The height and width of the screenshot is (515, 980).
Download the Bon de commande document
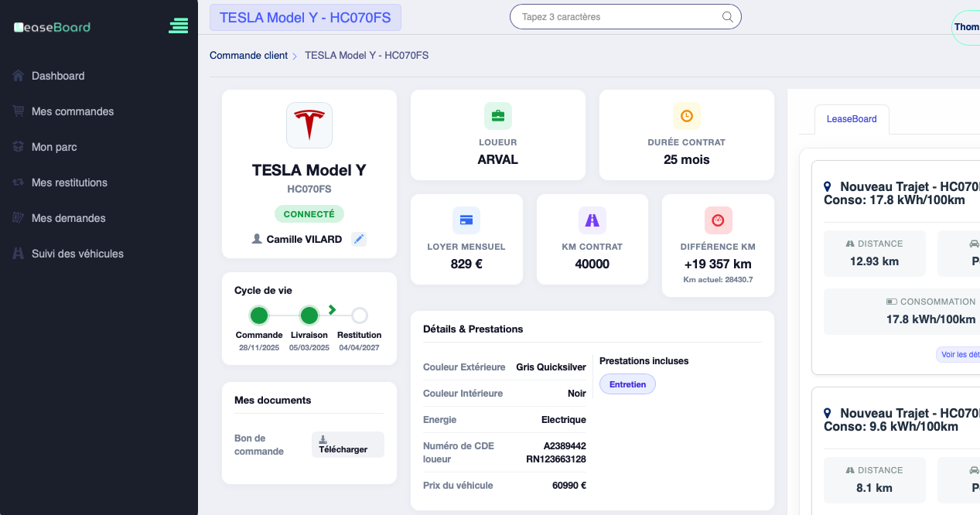point(347,445)
